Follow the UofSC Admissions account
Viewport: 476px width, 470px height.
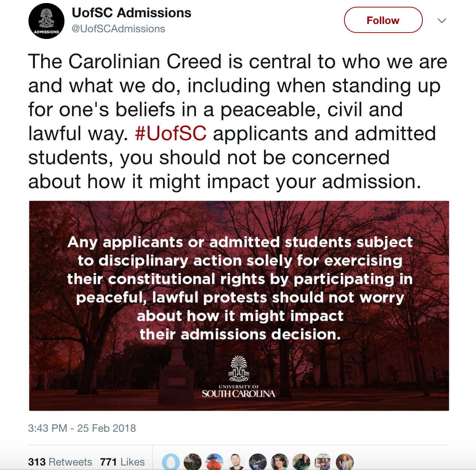coord(383,20)
